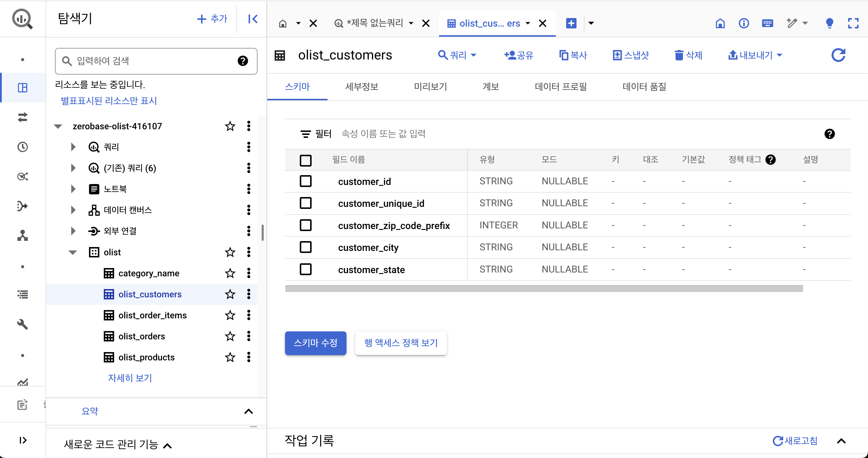Image resolution: width=868 pixels, height=458 pixels.
Task: Open the search help question icon
Action: tap(243, 61)
